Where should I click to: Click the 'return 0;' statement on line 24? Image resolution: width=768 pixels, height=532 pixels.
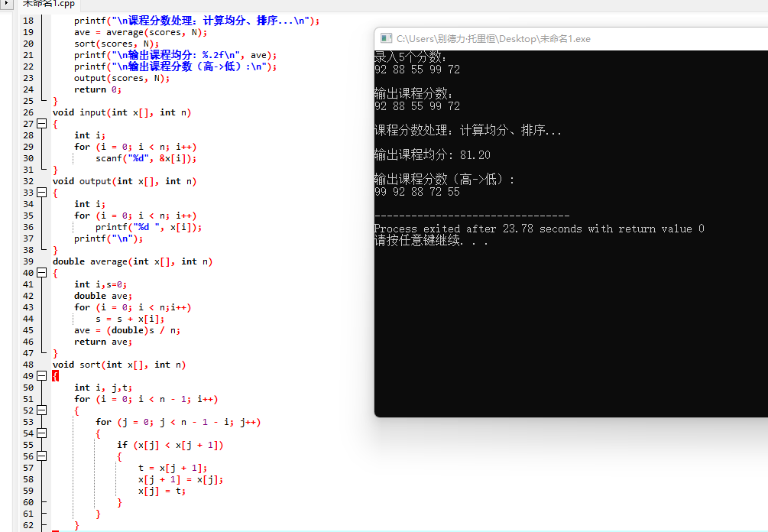click(98, 89)
